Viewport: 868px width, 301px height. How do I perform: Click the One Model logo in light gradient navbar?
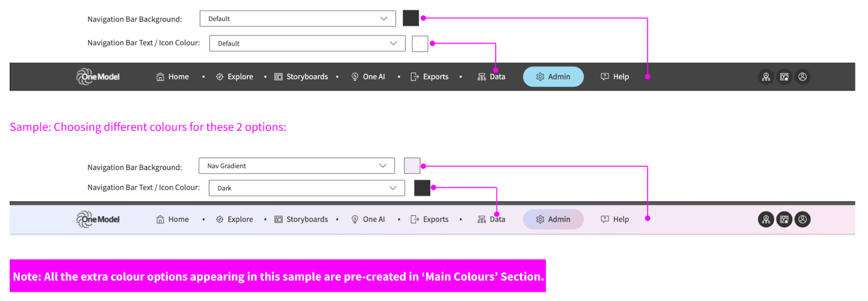click(98, 220)
